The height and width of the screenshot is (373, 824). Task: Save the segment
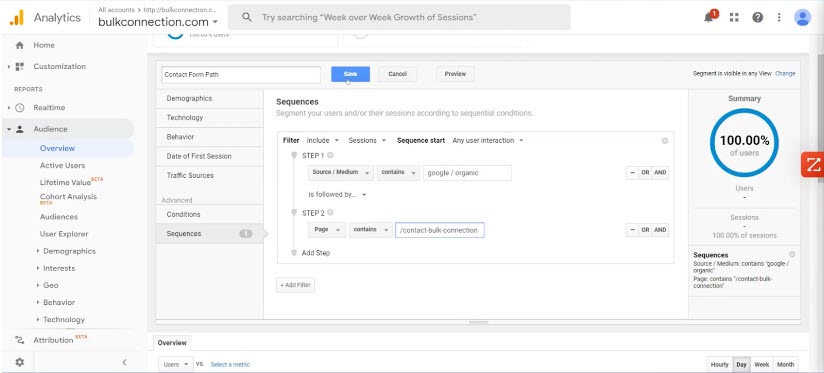click(x=351, y=74)
